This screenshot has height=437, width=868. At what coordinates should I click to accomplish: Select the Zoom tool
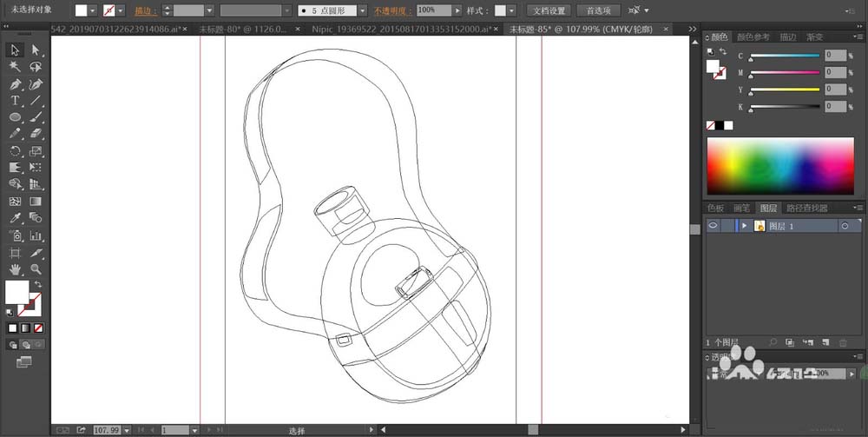(x=36, y=269)
